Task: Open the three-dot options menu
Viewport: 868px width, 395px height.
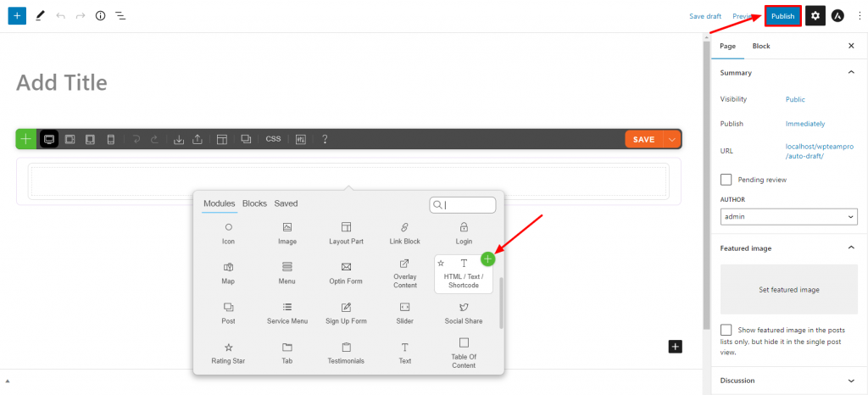Action: [859, 16]
